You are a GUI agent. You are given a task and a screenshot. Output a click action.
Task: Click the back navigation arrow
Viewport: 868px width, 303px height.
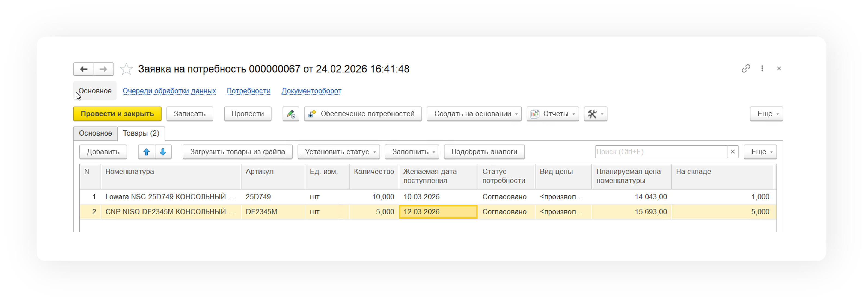click(x=84, y=69)
